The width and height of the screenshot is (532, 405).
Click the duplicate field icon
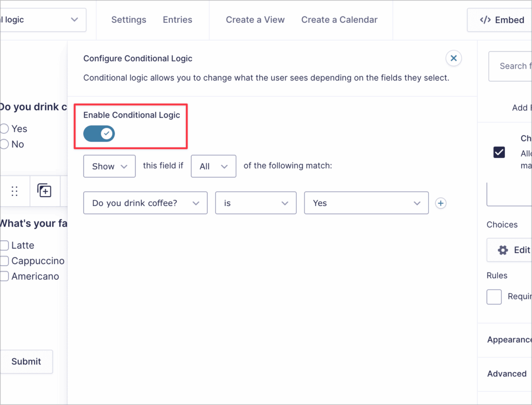45,191
